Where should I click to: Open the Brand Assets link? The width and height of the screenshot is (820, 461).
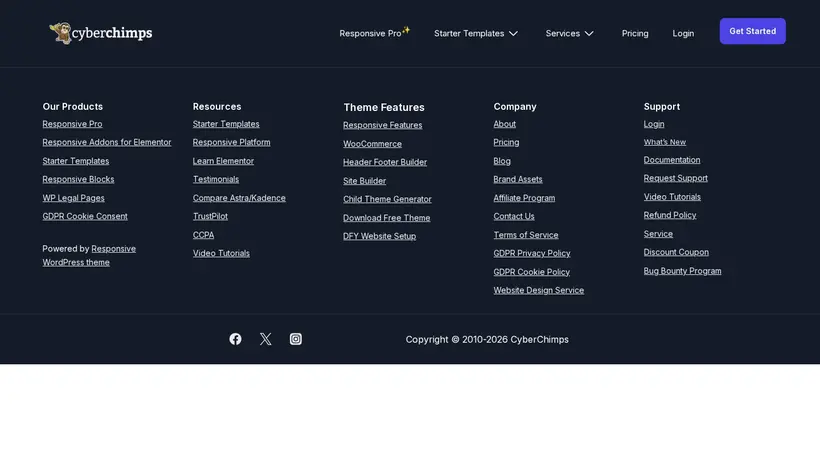tap(518, 179)
